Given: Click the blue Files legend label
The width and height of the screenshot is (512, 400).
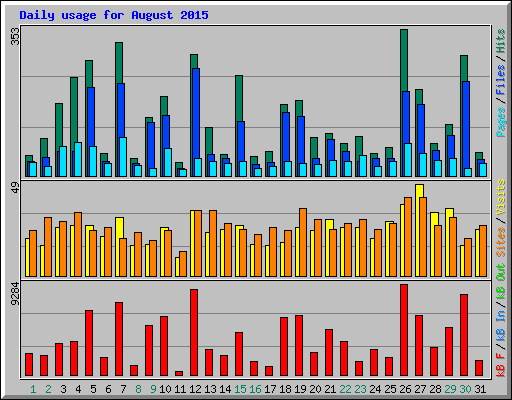Looking at the screenshot, I should 501,80.
